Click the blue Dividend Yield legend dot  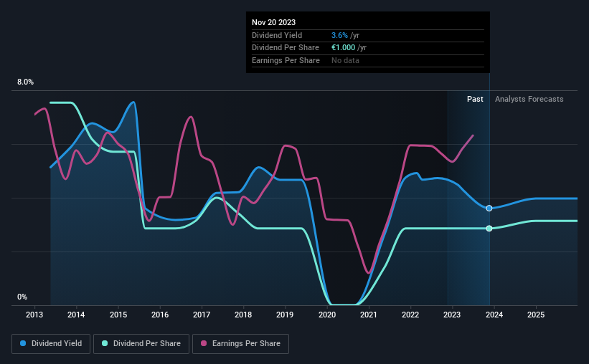point(23,343)
